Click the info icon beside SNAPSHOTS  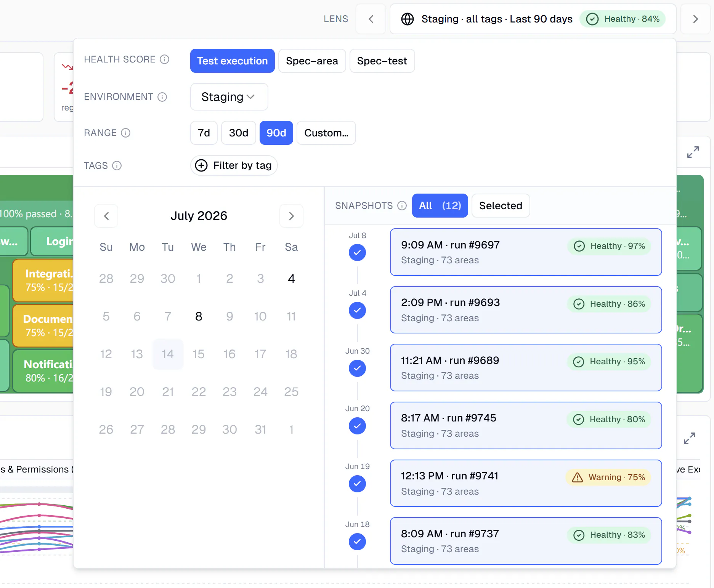(402, 206)
